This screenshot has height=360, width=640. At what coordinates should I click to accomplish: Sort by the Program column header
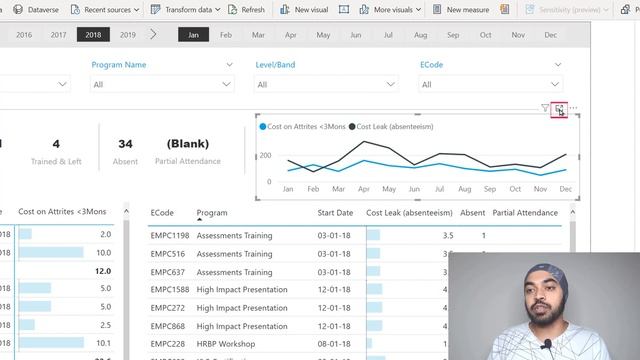pyautogui.click(x=212, y=213)
